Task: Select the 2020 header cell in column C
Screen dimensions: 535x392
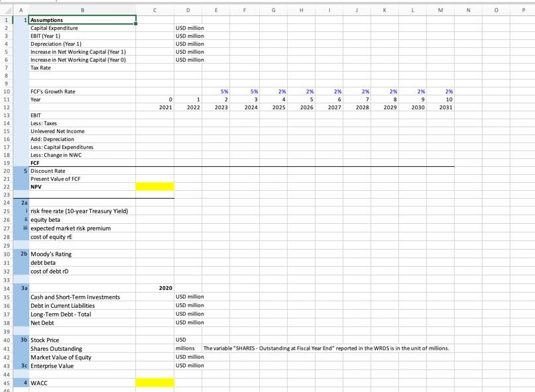Action: pyautogui.click(x=154, y=289)
